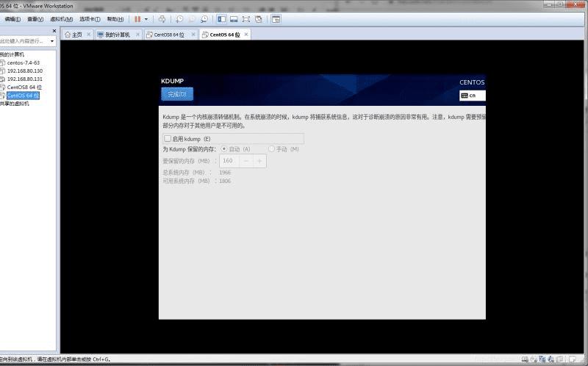Enable the 启用 kdump checkbox

coord(168,139)
